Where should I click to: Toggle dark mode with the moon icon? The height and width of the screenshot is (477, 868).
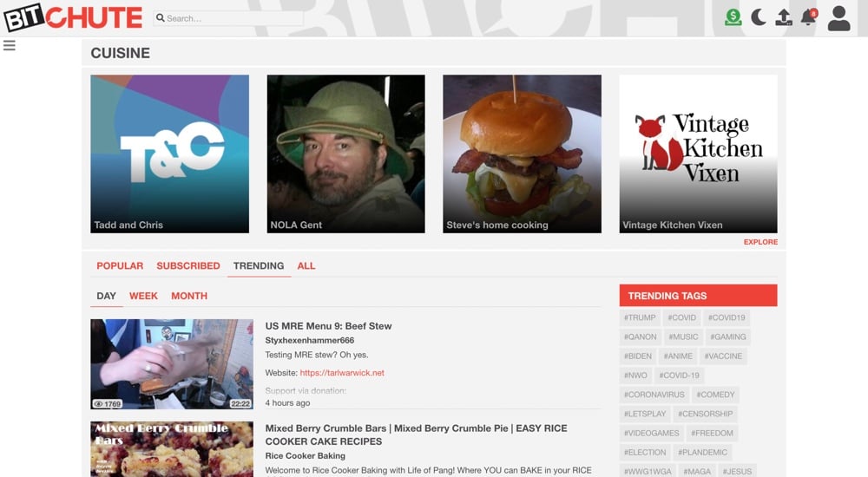759,17
